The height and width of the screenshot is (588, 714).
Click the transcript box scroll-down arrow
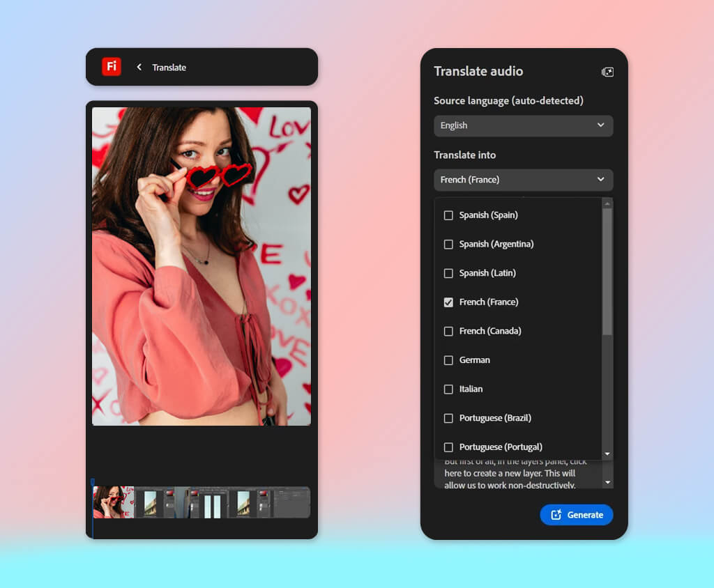tap(607, 482)
